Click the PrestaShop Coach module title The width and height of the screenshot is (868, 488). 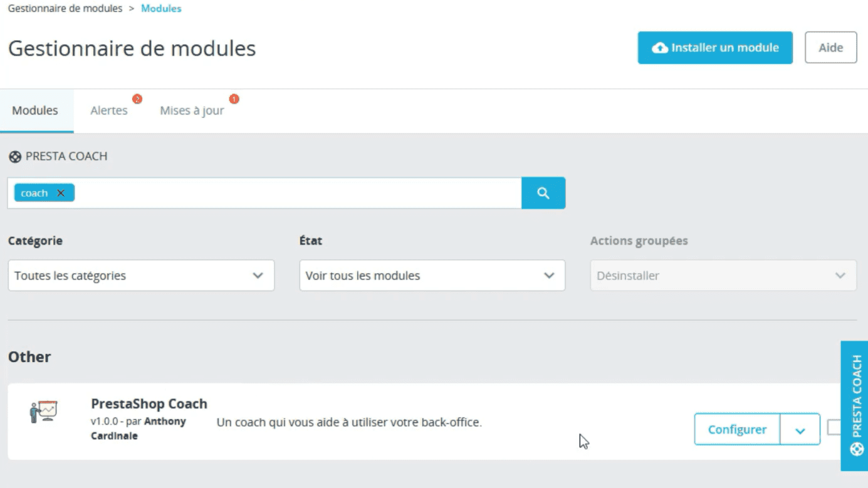149,403
